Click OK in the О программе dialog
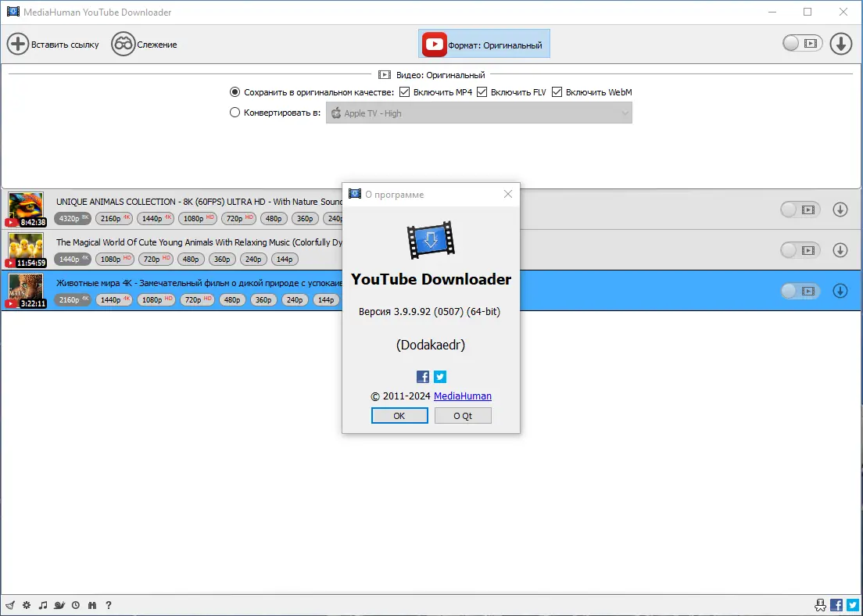The width and height of the screenshot is (863, 616). pyautogui.click(x=399, y=416)
